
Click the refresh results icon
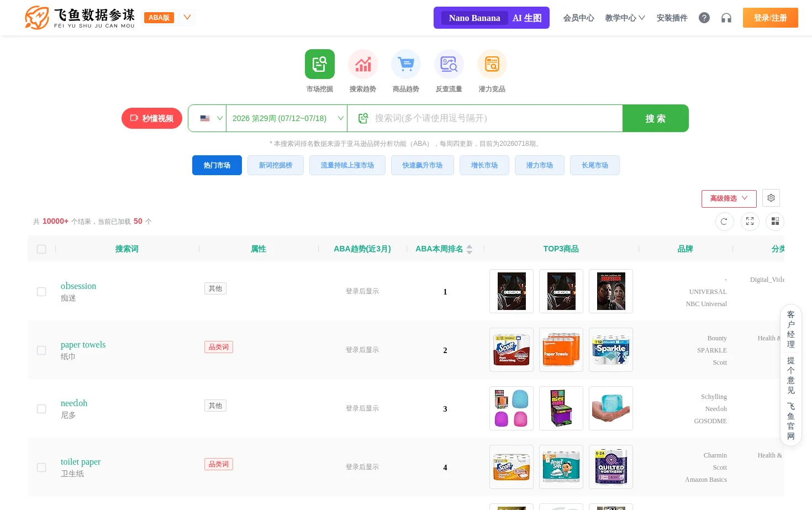(724, 221)
